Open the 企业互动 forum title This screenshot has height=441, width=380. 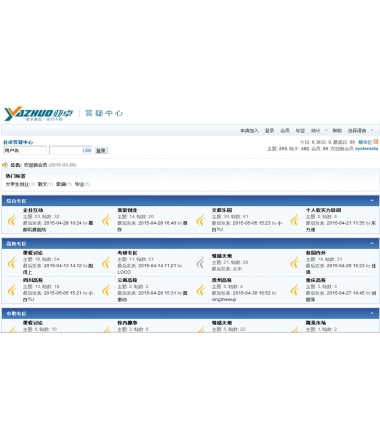[33, 210]
